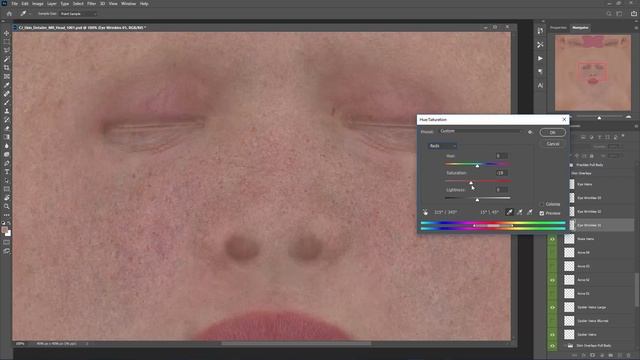Open the tool preset picker arrow
The width and height of the screenshot is (640, 360).
tap(30, 14)
